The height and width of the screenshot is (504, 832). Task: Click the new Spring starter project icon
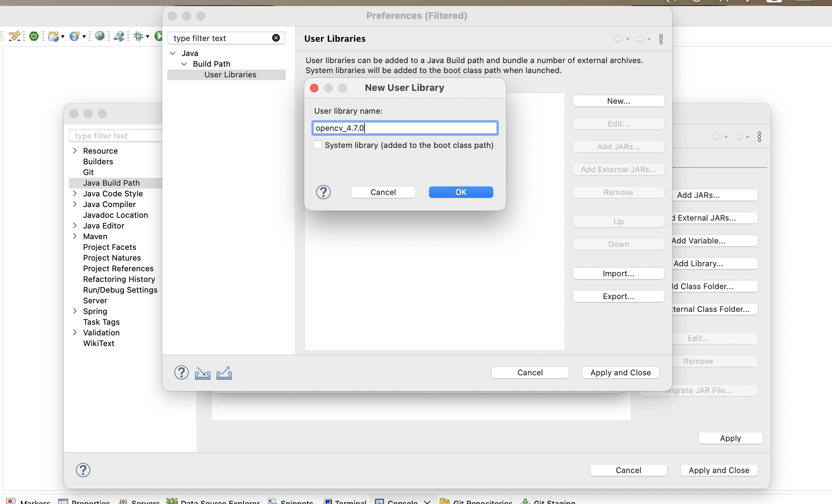coord(74,36)
